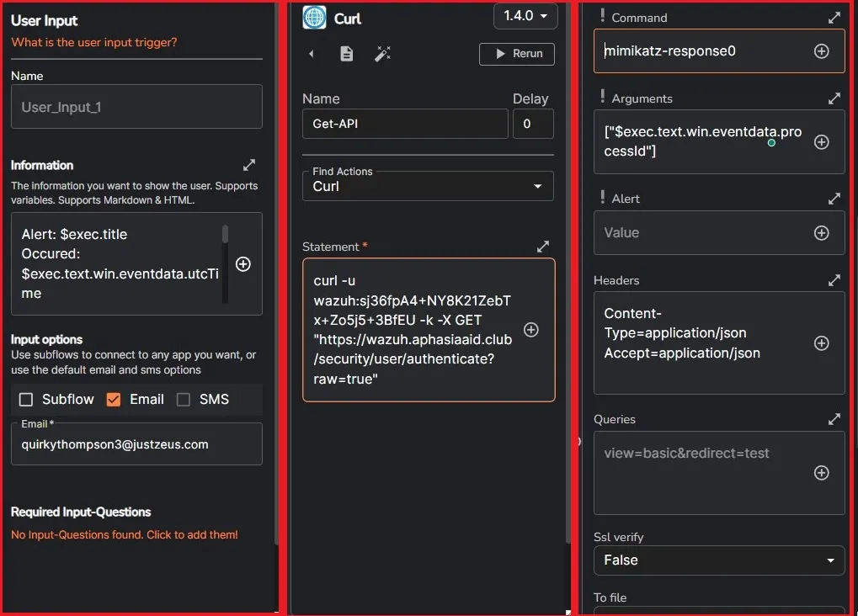Click the magic wand autocomplete icon
Viewport: 858px width, 616px height.
[383, 54]
